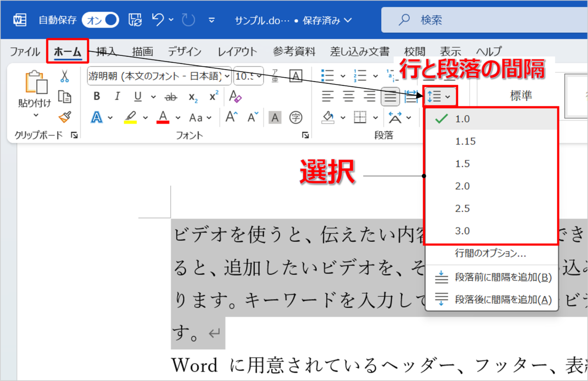Viewport: 588px width, 381px height.
Task: Click the numbered list icon
Action: pyautogui.click(x=360, y=76)
